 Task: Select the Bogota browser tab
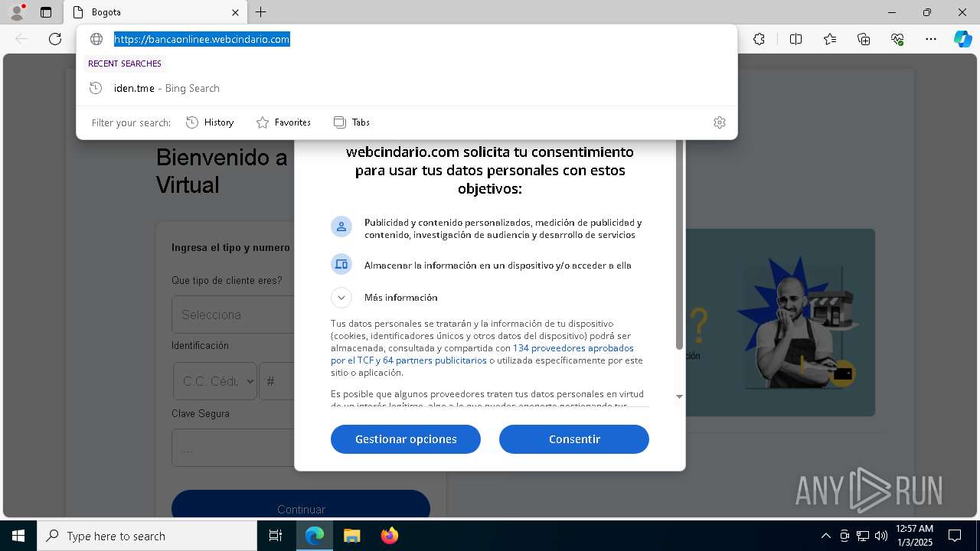pos(155,12)
